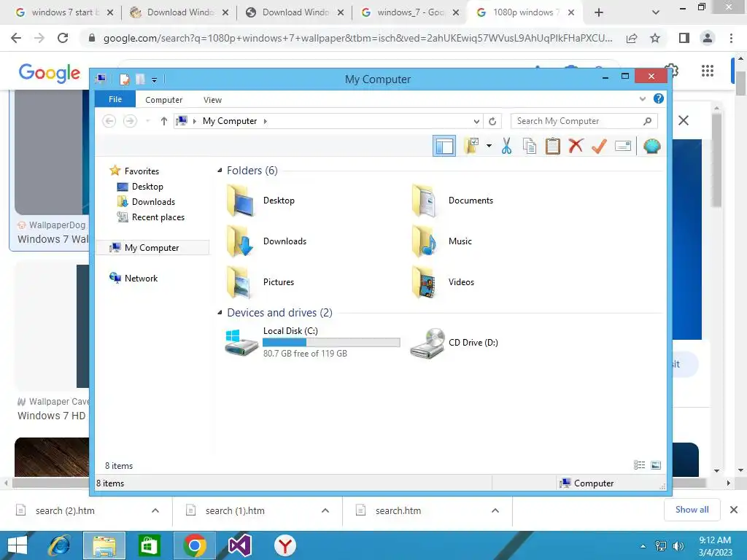This screenshot has height=560, width=747.
Task: Click the blue help question mark
Action: click(x=659, y=98)
